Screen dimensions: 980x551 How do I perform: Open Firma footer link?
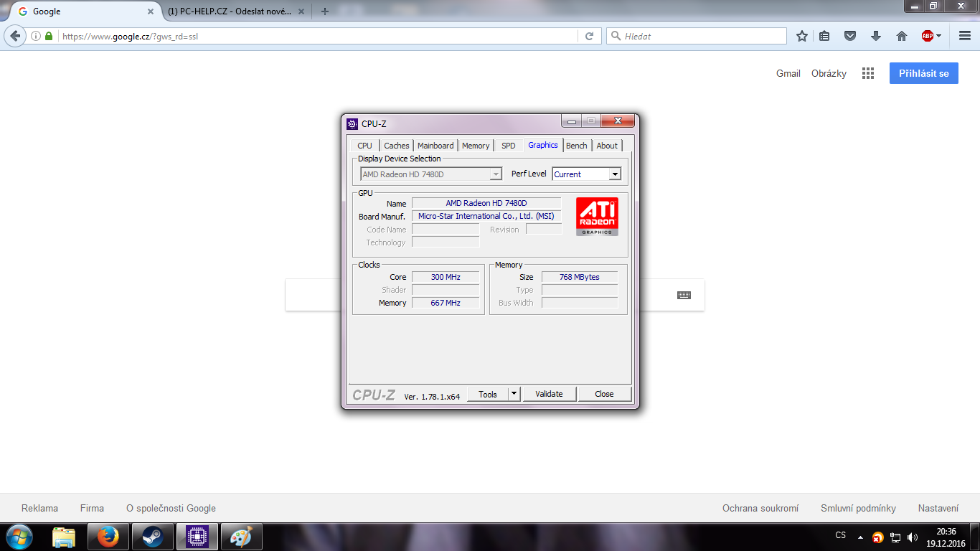[x=92, y=508]
